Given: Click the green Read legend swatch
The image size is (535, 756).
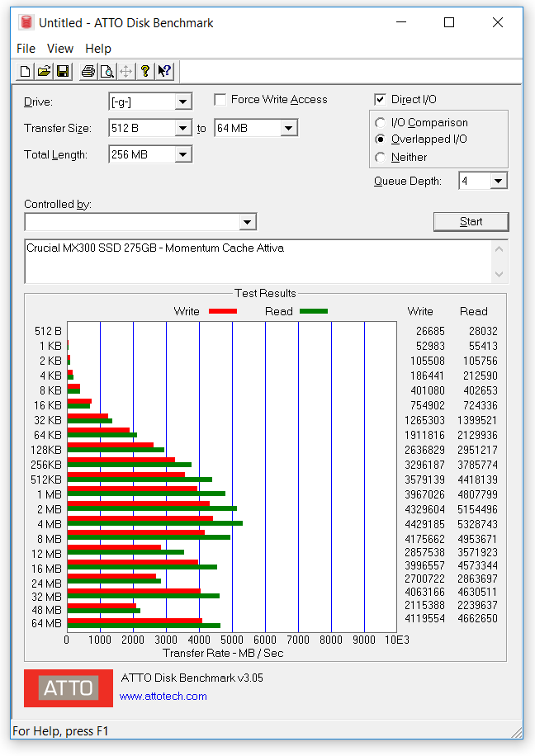Looking at the screenshot, I should point(314,311).
